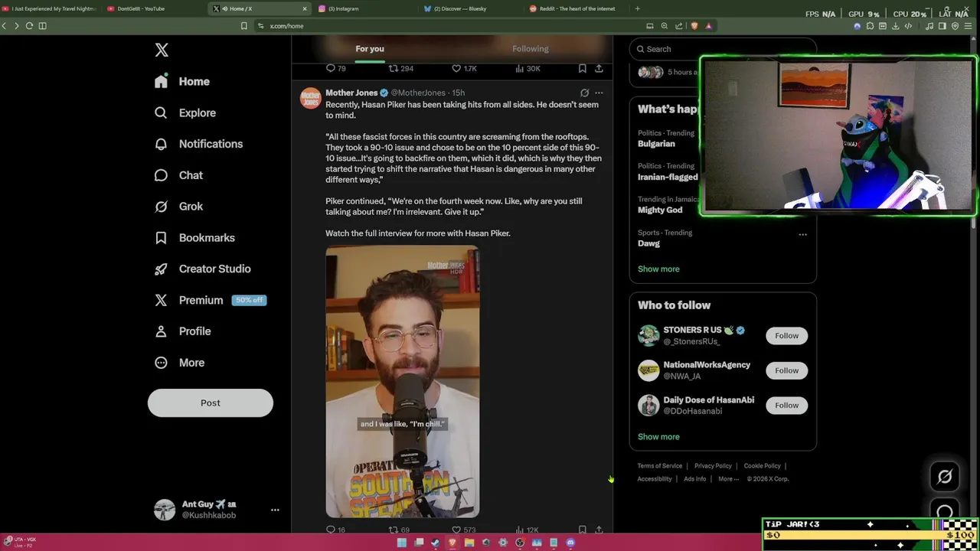Click the X logo in the sidebar

pyautogui.click(x=162, y=50)
